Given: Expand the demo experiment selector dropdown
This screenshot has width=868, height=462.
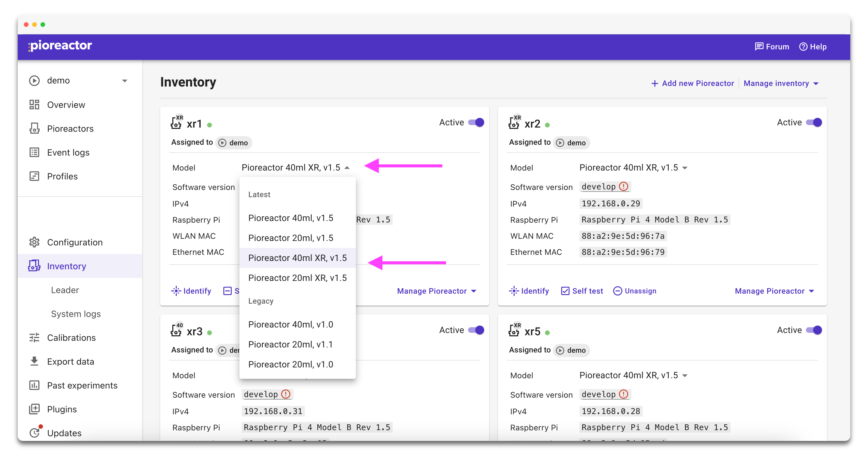Looking at the screenshot, I should (x=124, y=81).
